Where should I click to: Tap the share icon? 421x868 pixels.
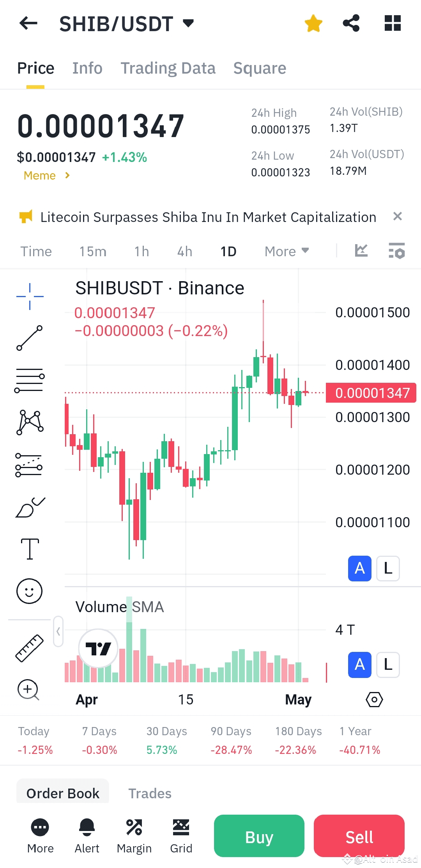(351, 23)
